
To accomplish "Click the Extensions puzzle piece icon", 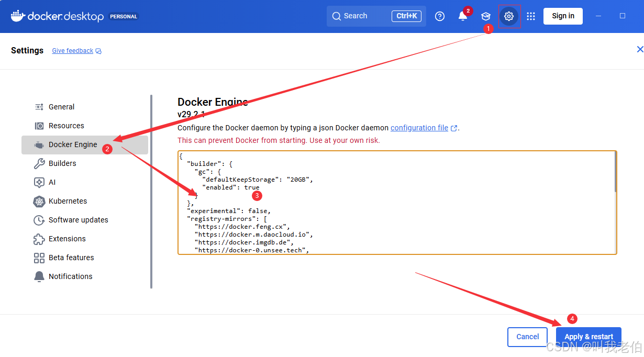I will pos(39,239).
